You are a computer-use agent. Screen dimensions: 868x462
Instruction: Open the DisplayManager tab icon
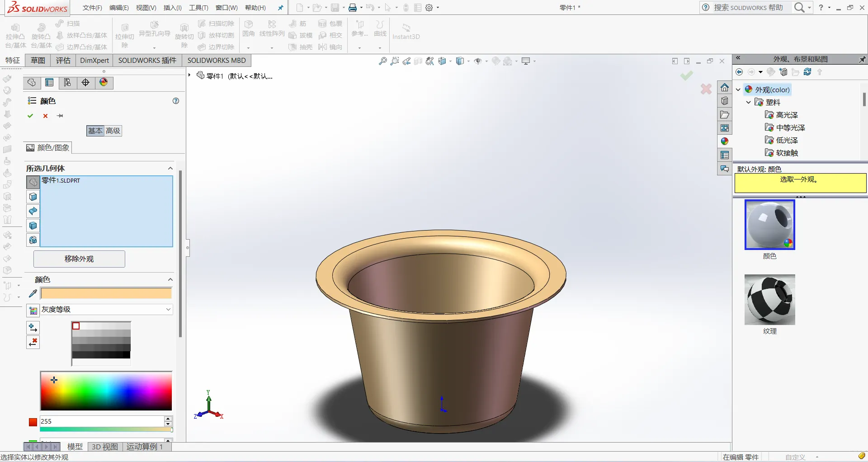coord(104,82)
